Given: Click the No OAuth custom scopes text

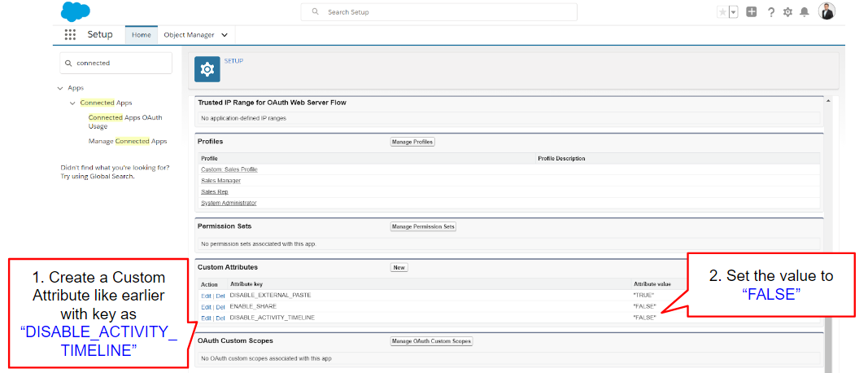Looking at the screenshot, I should pos(266,358).
